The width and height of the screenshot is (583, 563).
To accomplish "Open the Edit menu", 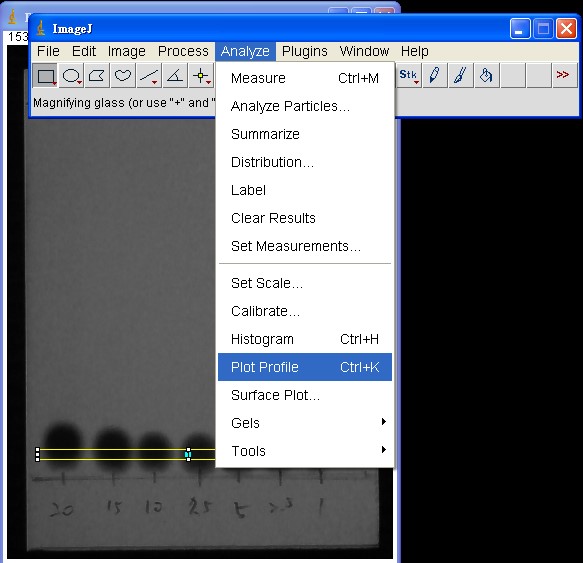I will pos(84,51).
